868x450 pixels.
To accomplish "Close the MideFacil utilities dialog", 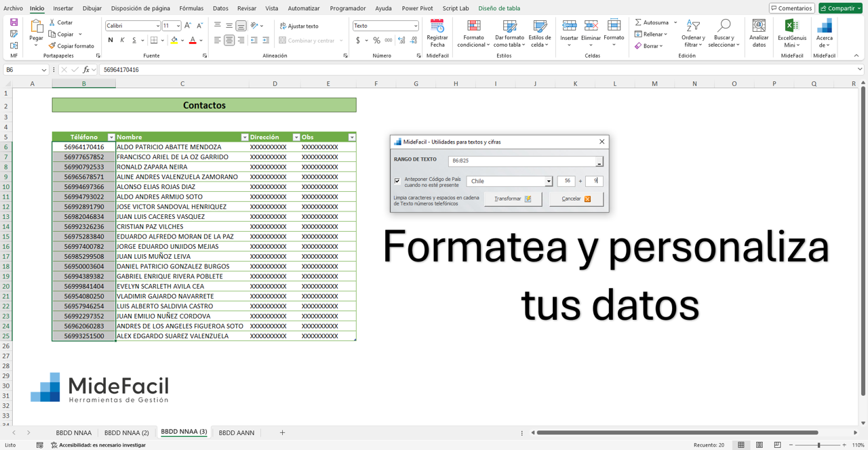I will (x=601, y=142).
